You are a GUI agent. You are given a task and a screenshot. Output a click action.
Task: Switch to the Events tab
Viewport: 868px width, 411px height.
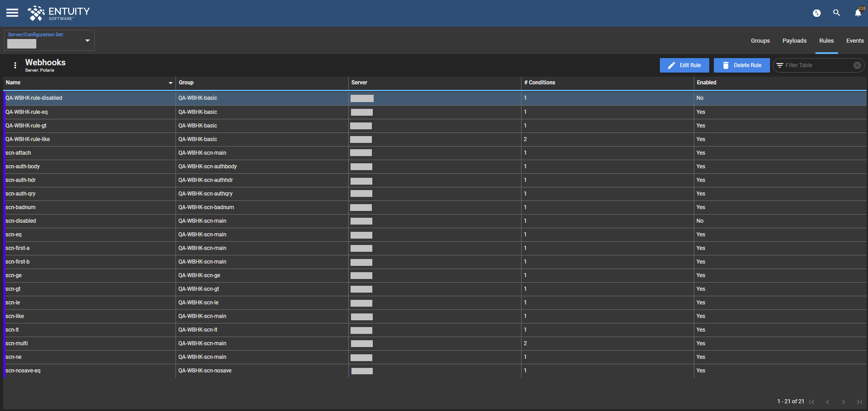coord(855,41)
